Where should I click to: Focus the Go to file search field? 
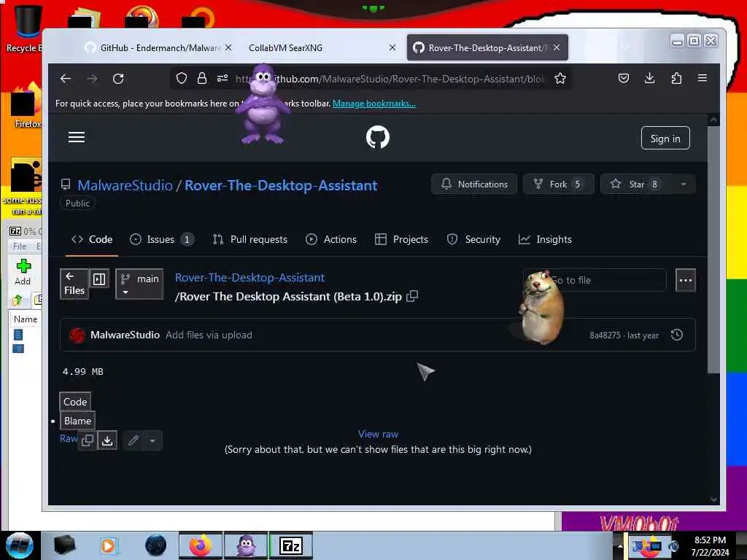tap(594, 280)
